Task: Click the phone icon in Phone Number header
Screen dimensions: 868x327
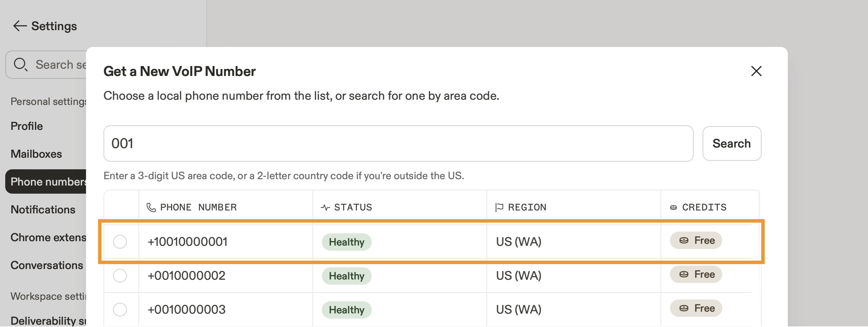Action: (x=151, y=208)
